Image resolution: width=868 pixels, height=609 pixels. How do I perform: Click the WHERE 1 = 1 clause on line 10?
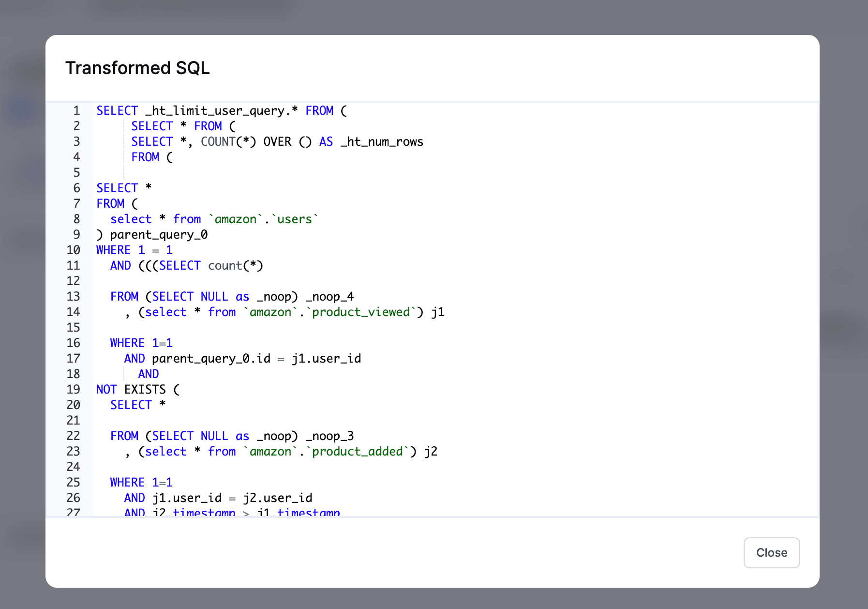[134, 250]
